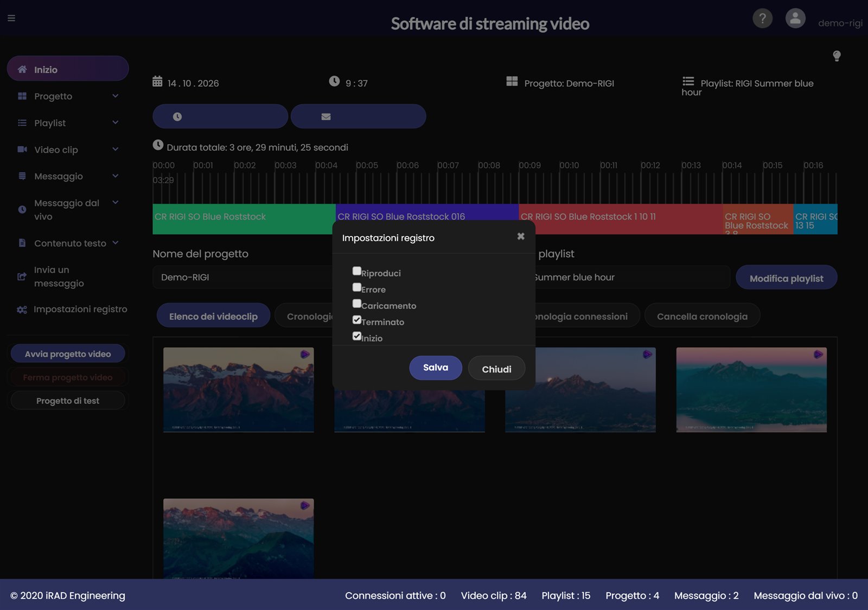Open the hamburger menu icon

[x=11, y=18]
